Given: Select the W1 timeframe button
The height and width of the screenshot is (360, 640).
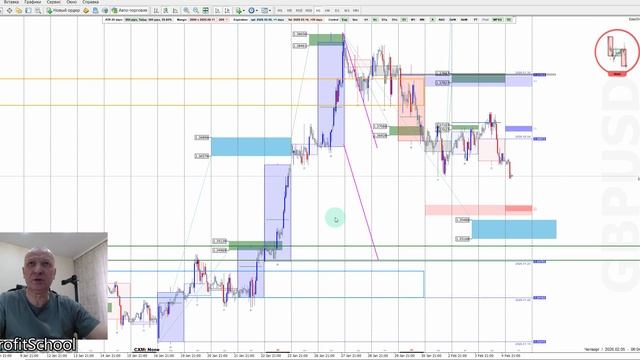Looking at the screenshot, I should pos(347,10).
